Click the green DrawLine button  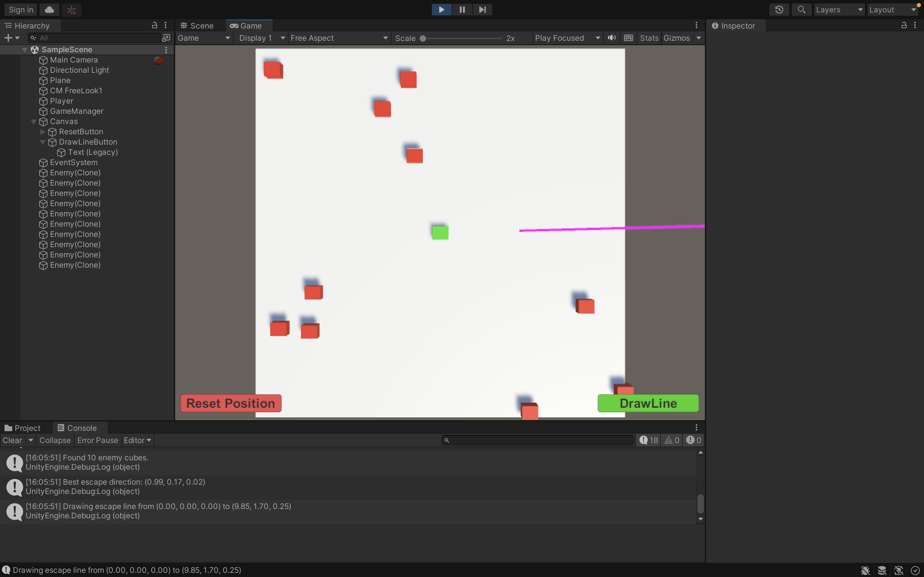point(648,403)
